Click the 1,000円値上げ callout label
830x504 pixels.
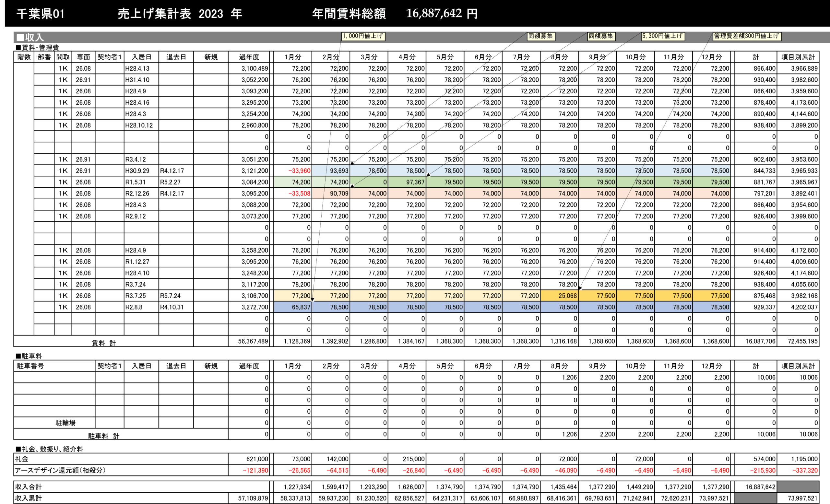click(363, 36)
